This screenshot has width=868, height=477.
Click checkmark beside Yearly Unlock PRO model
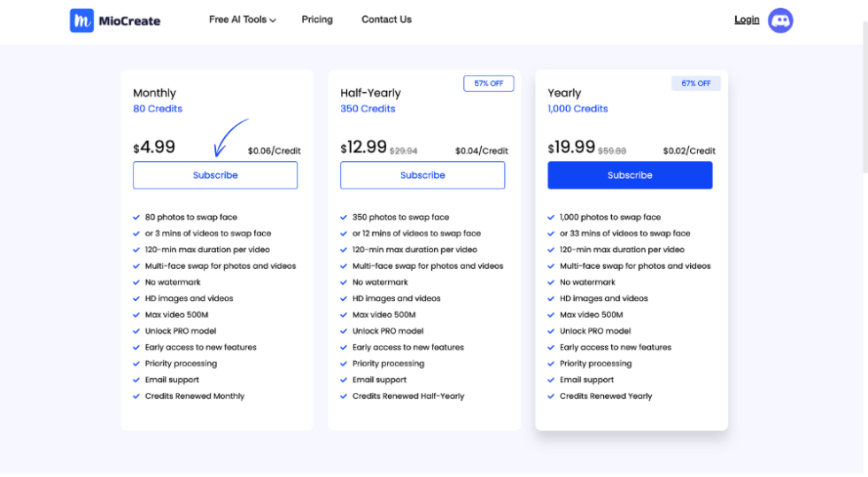click(x=551, y=331)
